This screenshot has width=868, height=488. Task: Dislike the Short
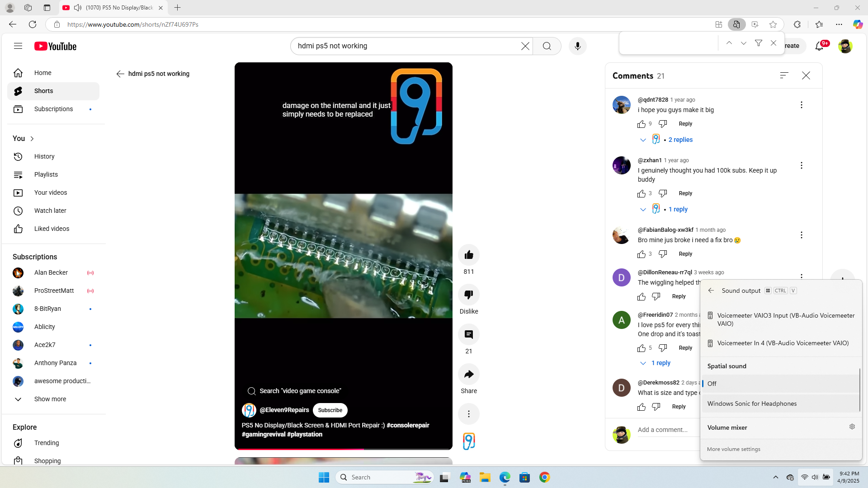469,295
